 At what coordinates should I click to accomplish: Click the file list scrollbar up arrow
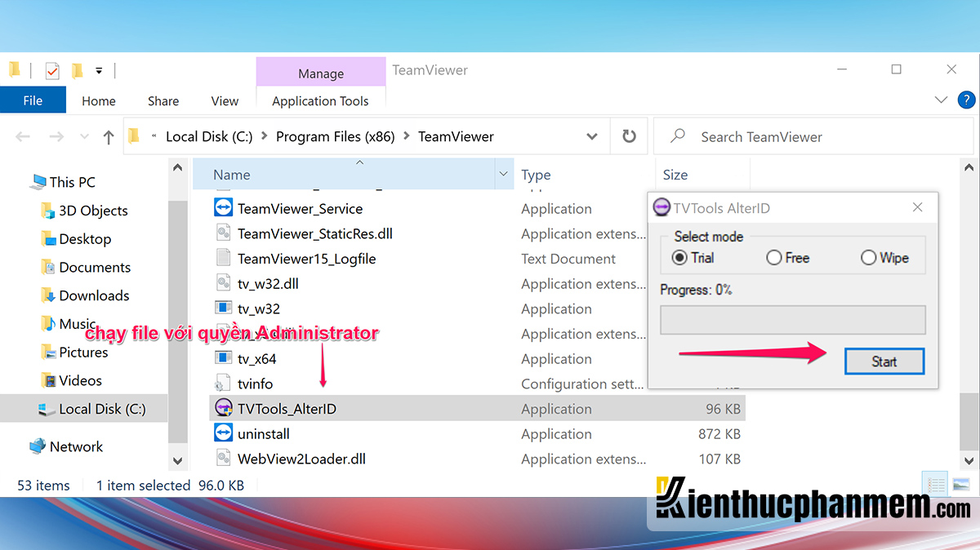pyautogui.click(x=969, y=166)
